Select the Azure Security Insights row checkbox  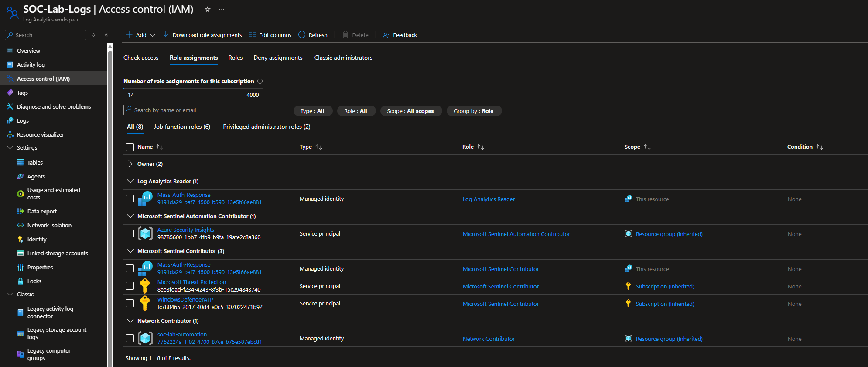[x=130, y=233]
